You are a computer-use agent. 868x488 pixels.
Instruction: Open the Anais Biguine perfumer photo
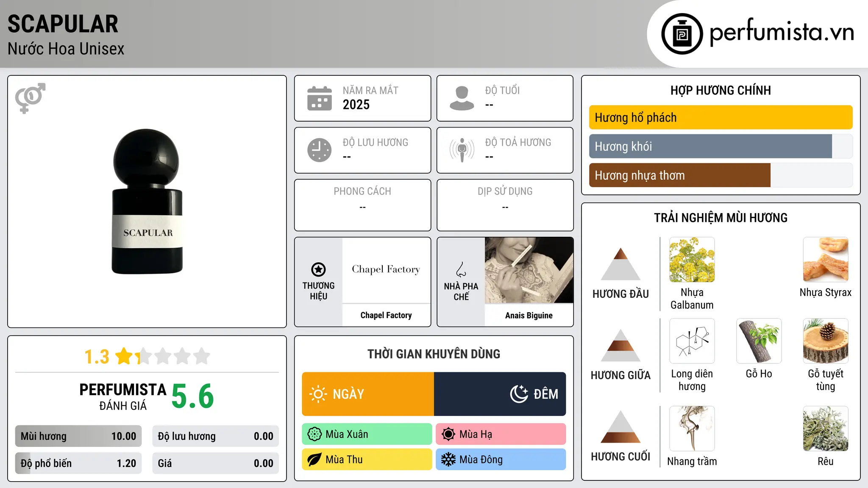click(529, 270)
